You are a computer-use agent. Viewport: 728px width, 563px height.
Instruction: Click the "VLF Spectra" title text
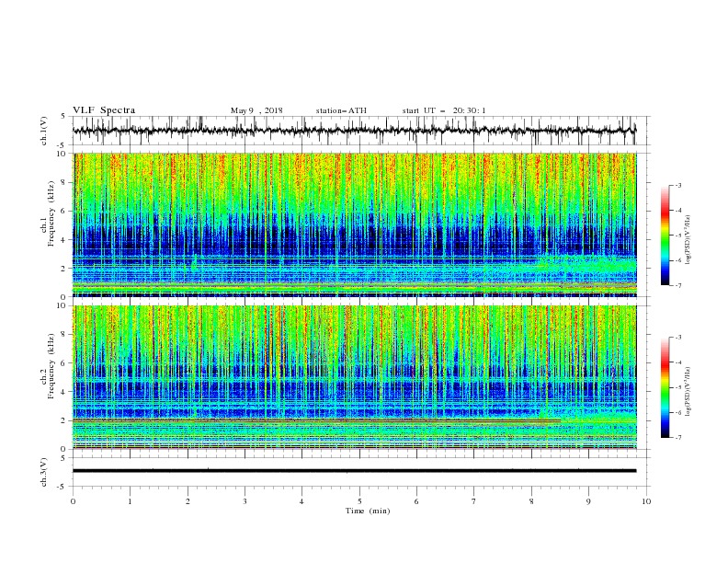point(104,110)
